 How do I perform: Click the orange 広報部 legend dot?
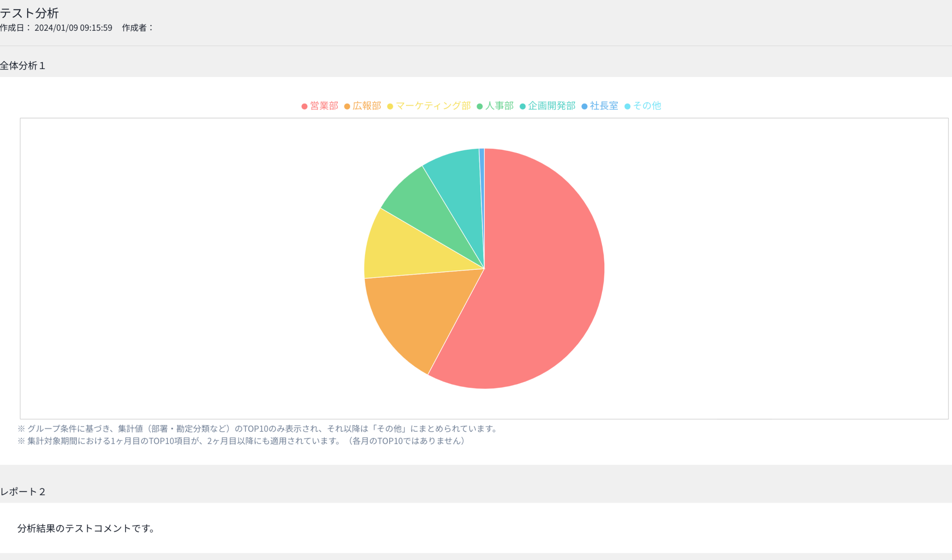point(347,106)
